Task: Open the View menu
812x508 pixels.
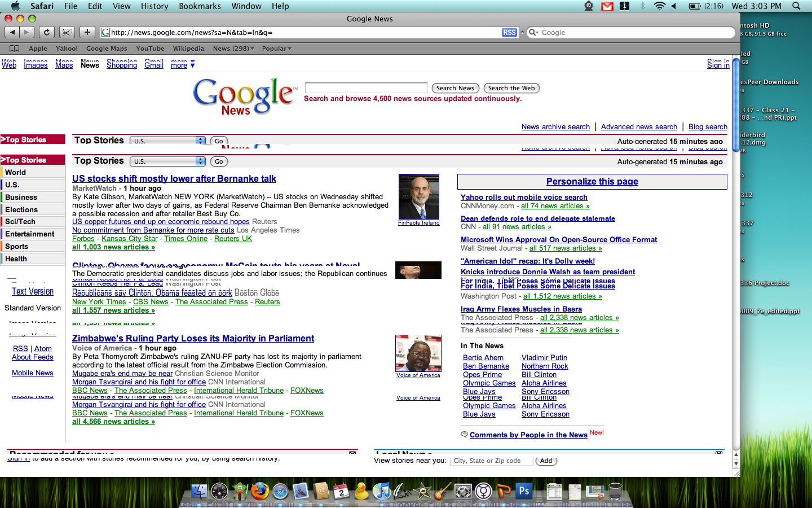Action: 122,6
